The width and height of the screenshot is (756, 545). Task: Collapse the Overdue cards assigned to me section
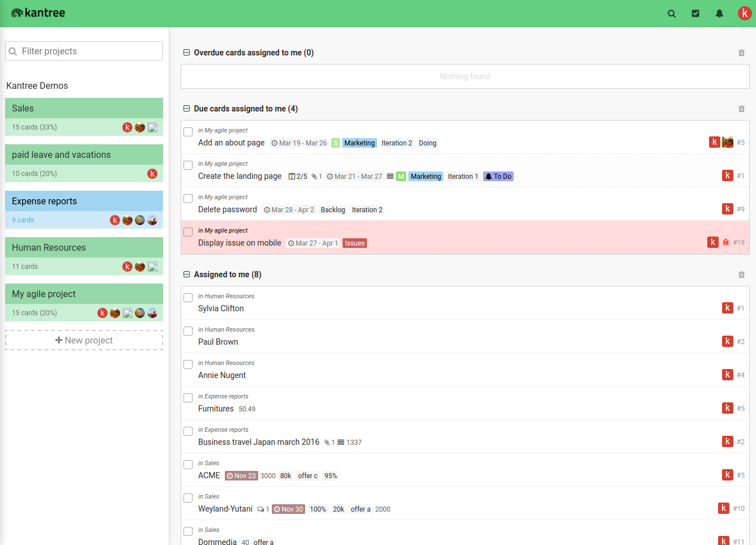tap(186, 53)
